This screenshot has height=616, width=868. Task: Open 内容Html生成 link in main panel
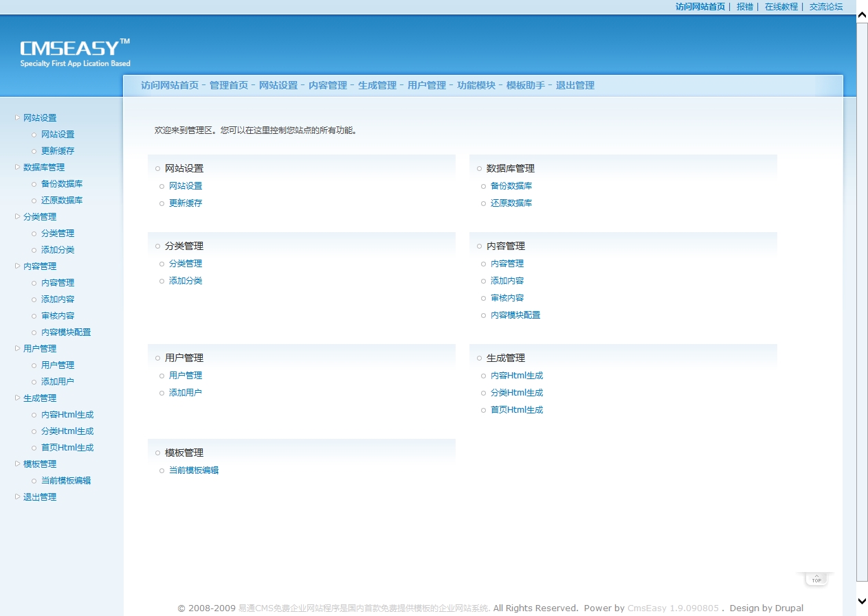pos(517,375)
